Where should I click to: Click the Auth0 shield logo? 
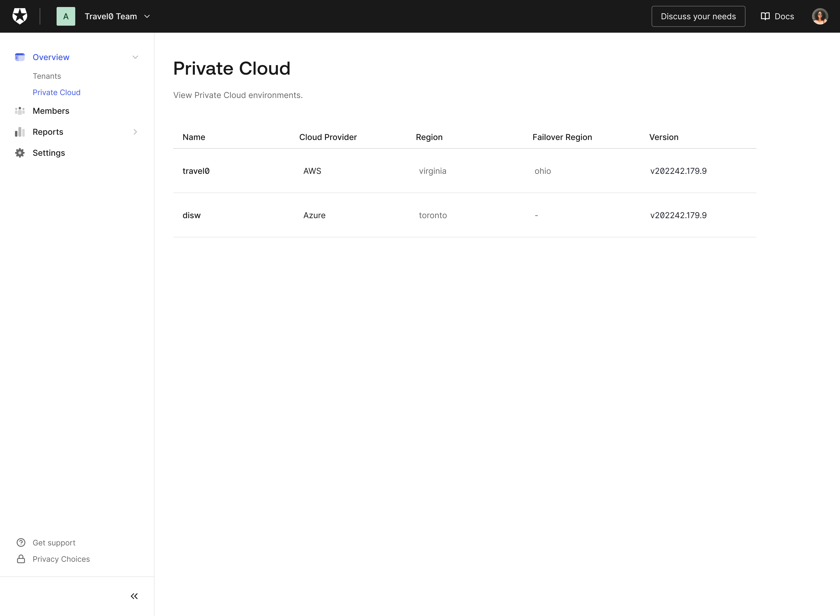20,16
